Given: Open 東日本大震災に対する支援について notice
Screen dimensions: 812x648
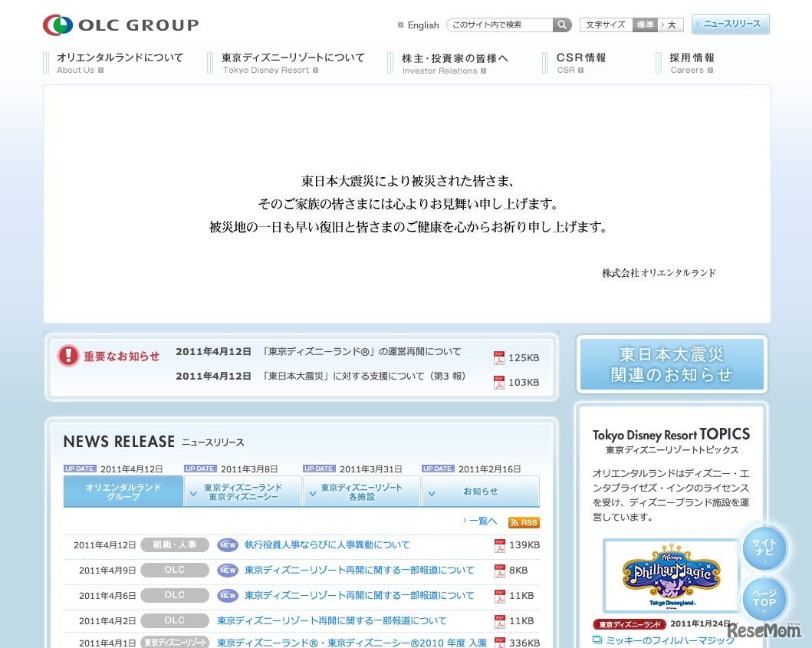Looking at the screenshot, I should coord(363,376).
